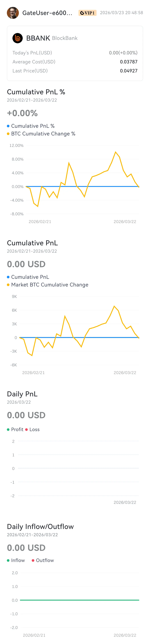Toggle the Outflow series label
This screenshot has width=150, height=644.
pyautogui.click(x=45, y=561)
